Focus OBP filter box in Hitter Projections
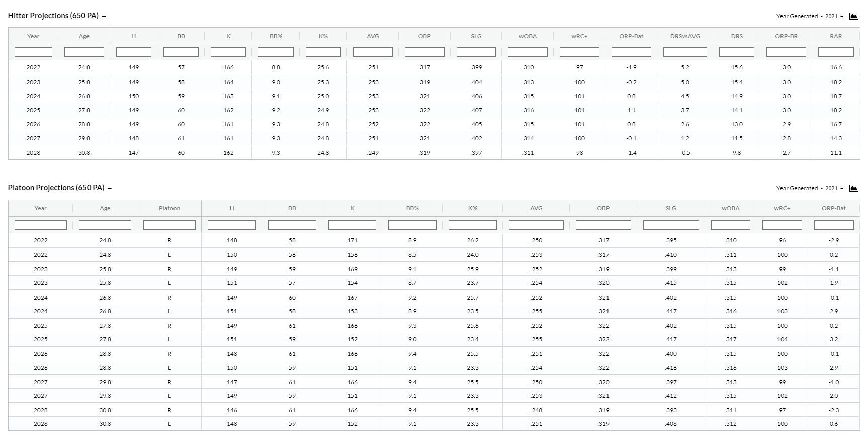This screenshot has height=437, width=868. click(x=424, y=52)
